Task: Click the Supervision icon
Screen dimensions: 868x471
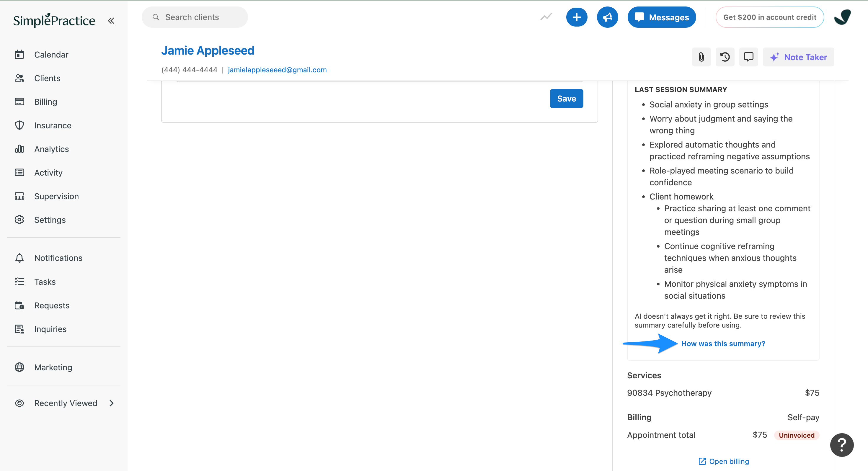Action: click(x=19, y=196)
